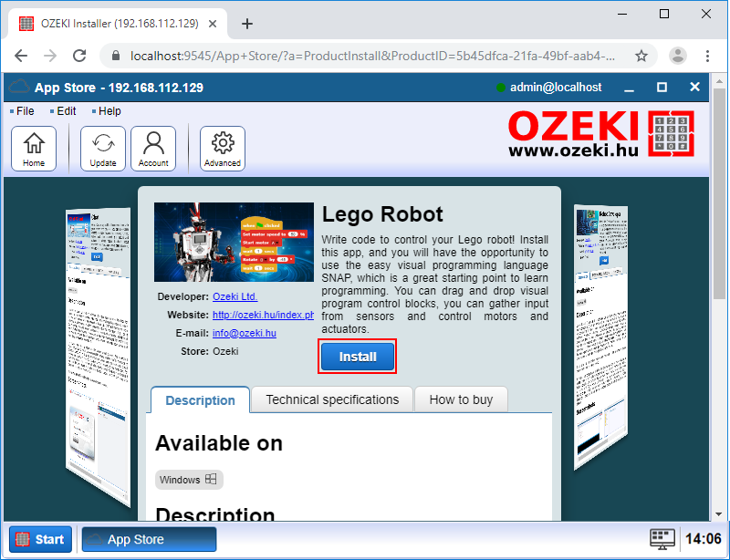Select the next app card on the right
This screenshot has width=730, height=560.
tap(600, 337)
